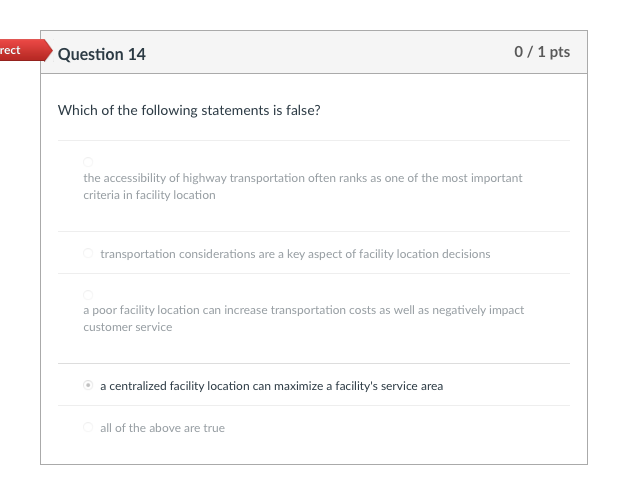Select radio above poor facility location answer
The height and width of the screenshot is (484, 633).
click(88, 295)
